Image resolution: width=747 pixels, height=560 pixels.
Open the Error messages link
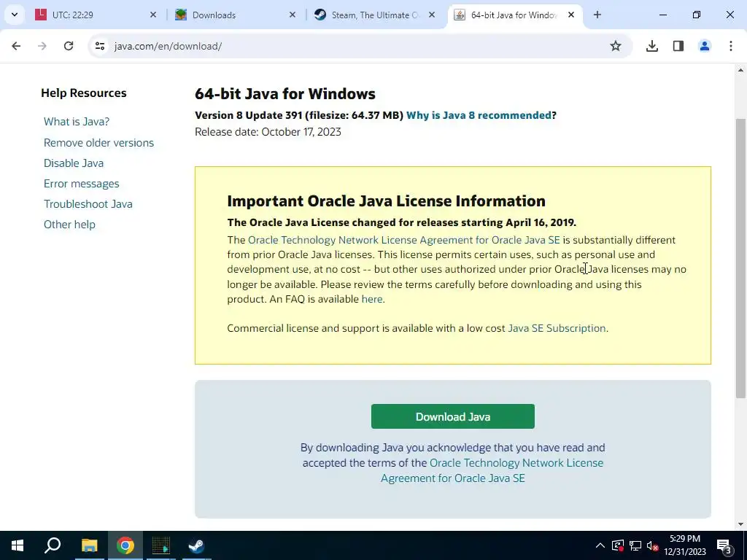coord(82,184)
